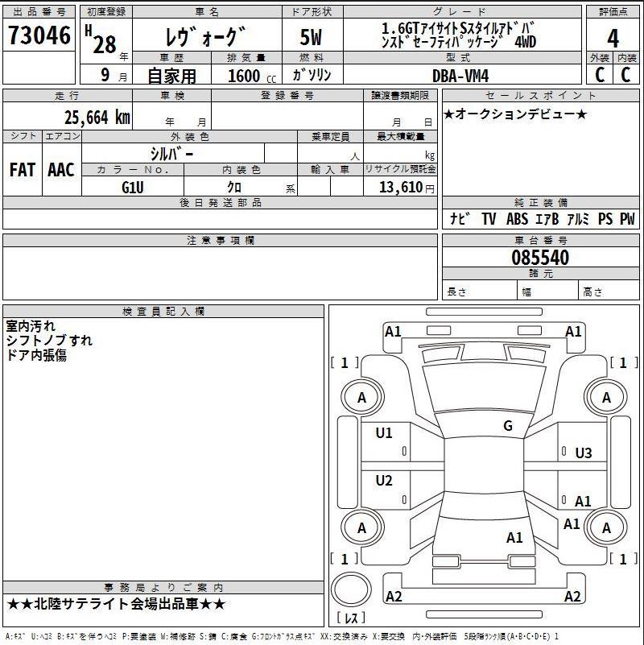This screenshot has width=644, height=645.
Task: Click the セールスポイント header
Action: coord(540,96)
